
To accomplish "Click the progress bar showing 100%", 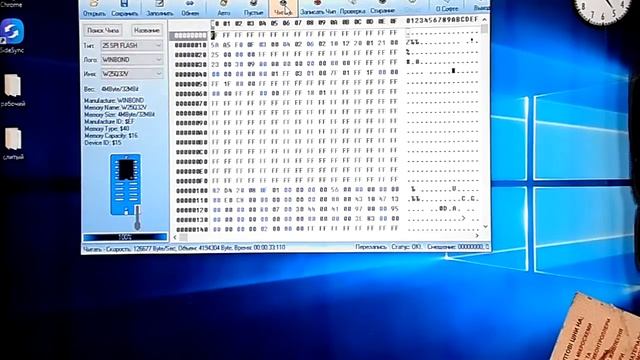I will 125,237.
